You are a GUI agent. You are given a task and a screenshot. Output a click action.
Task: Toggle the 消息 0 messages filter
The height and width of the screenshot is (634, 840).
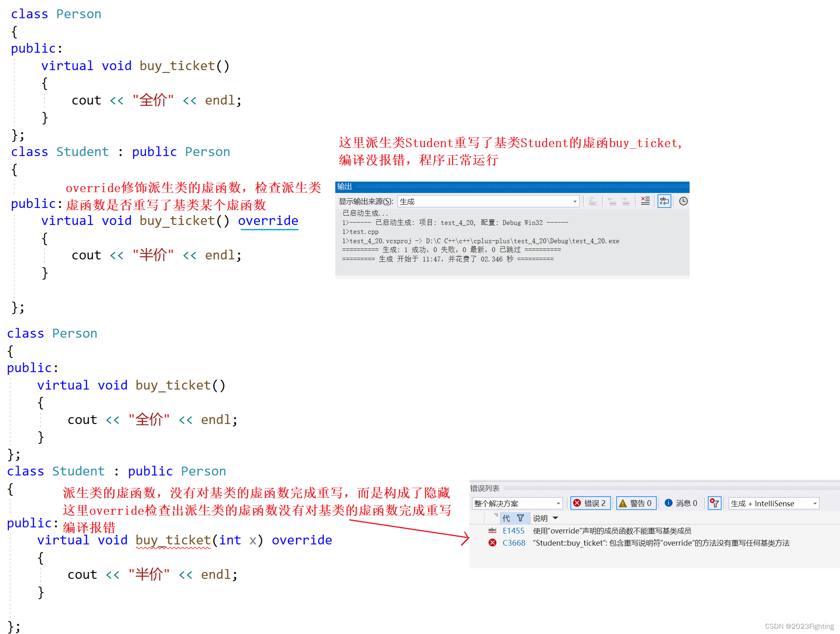tap(681, 503)
